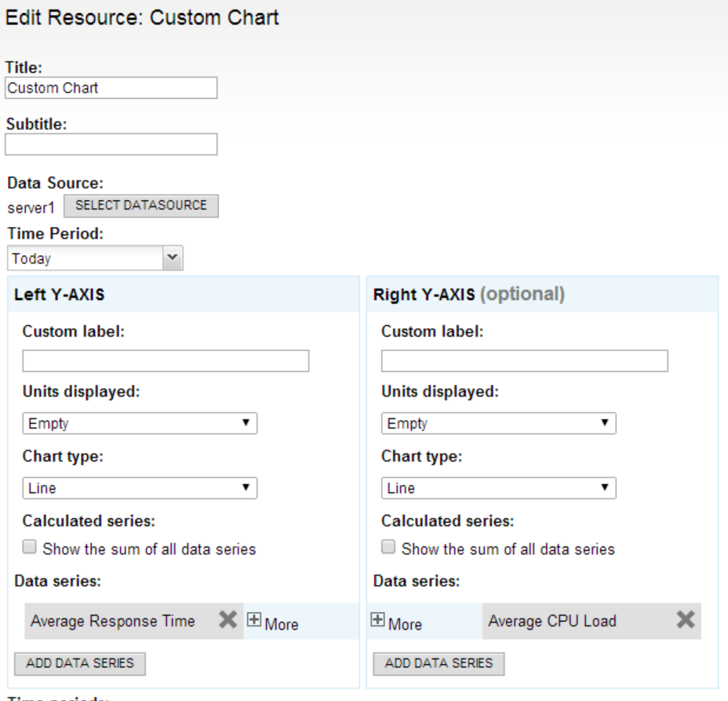
Task: Add a data series to Right Y-axis
Action: pos(439,663)
